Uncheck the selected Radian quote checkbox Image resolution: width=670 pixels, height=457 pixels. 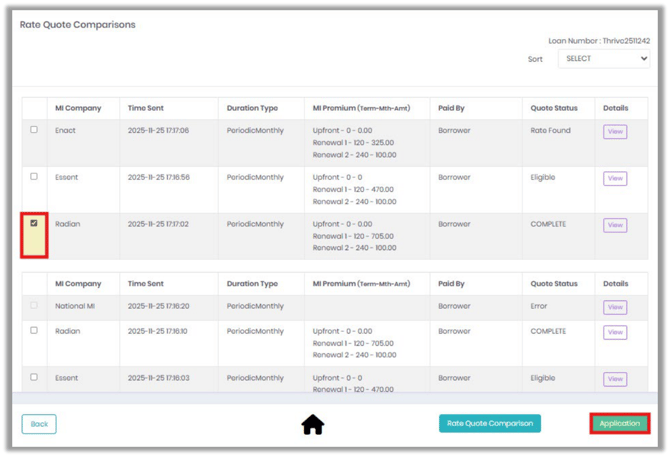pyautogui.click(x=34, y=223)
